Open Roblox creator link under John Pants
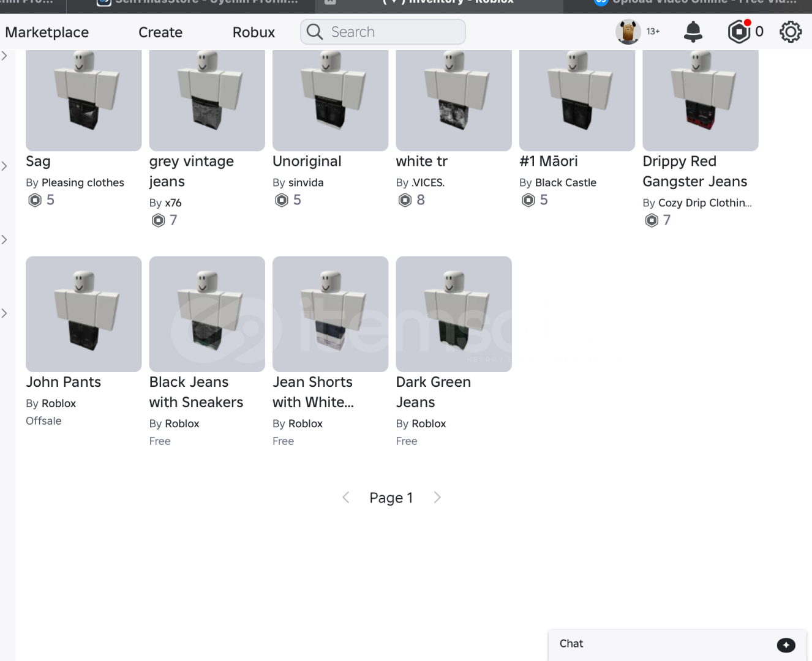 (59, 404)
